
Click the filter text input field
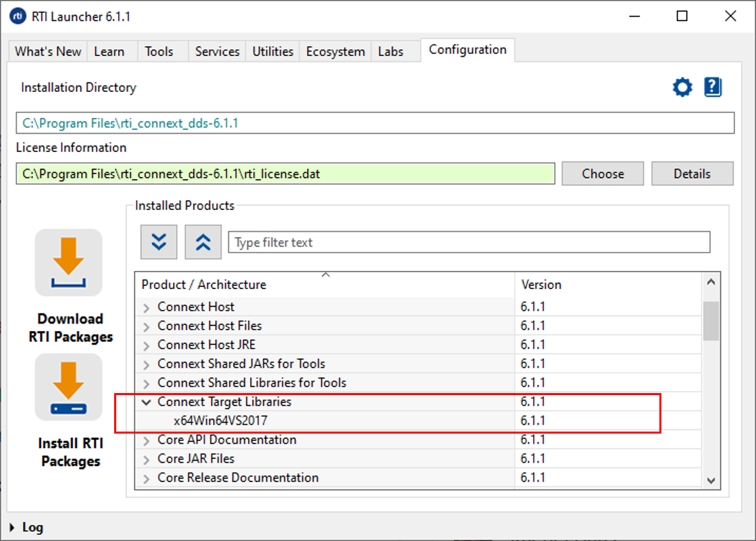[x=469, y=242]
